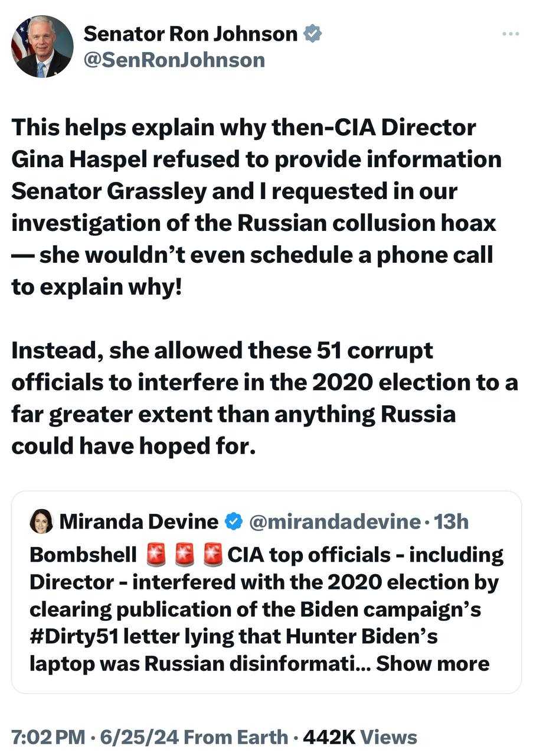533x756 pixels.
Task: Click the Miranda Devine display name
Action: coord(139,522)
